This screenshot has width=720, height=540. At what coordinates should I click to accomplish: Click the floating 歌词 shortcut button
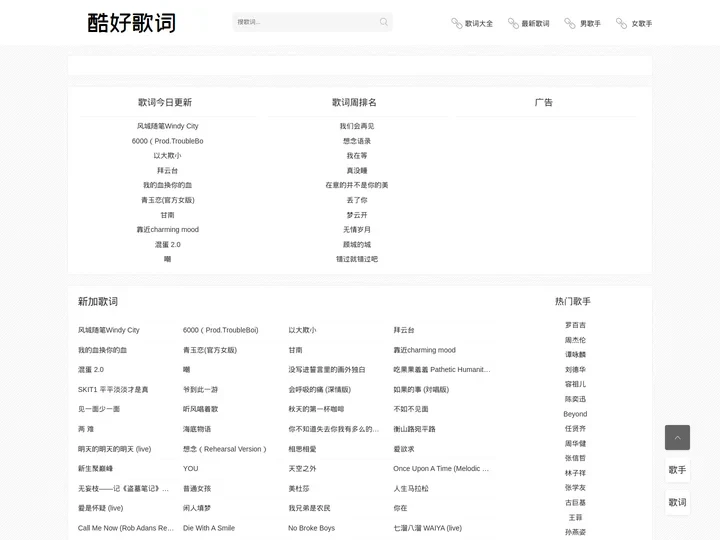point(677,502)
